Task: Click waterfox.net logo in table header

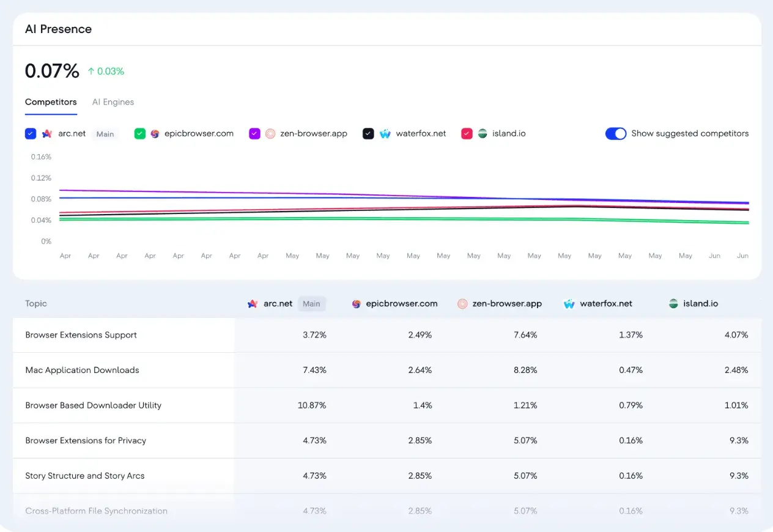Action: pos(569,303)
